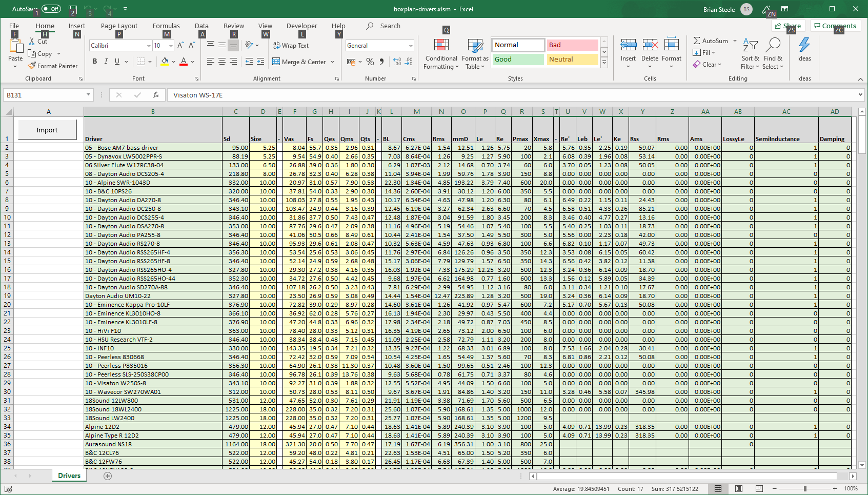Viewport: 868px width, 495px height.
Task: Apply the Good cell style
Action: [x=518, y=60]
